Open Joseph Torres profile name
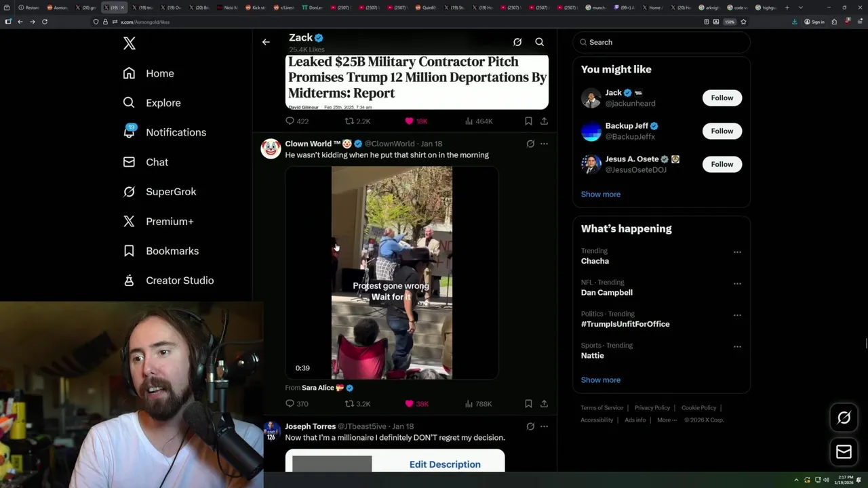Image resolution: width=868 pixels, height=488 pixels. pyautogui.click(x=310, y=426)
